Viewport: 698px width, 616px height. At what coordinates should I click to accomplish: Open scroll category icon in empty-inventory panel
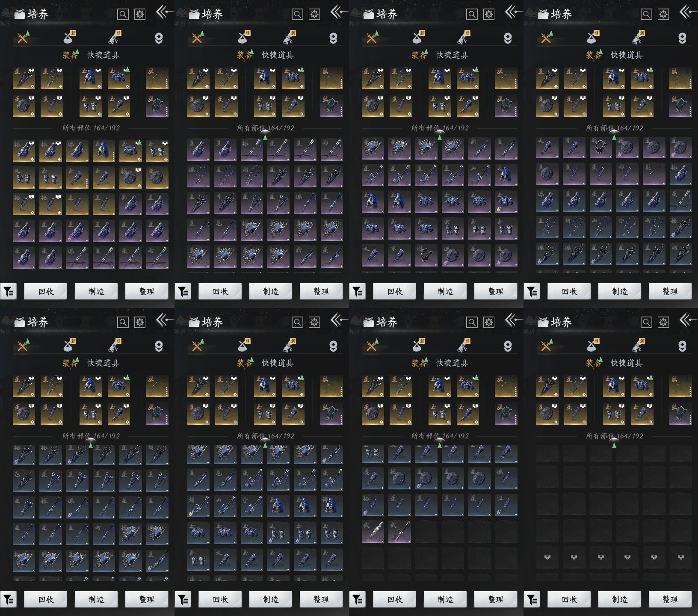[637, 346]
